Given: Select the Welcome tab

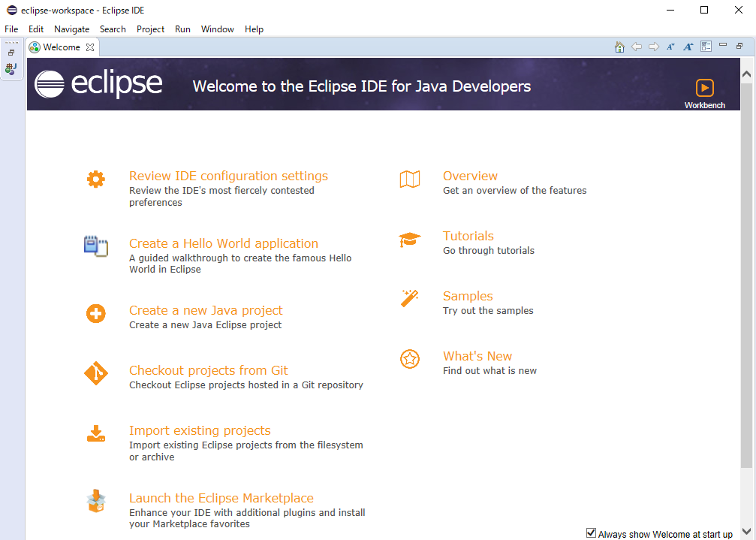Looking at the screenshot, I should pyautogui.click(x=62, y=47).
